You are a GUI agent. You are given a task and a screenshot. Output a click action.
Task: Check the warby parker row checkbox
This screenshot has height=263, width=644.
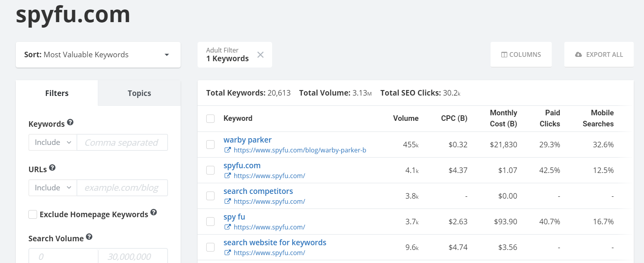(x=211, y=145)
